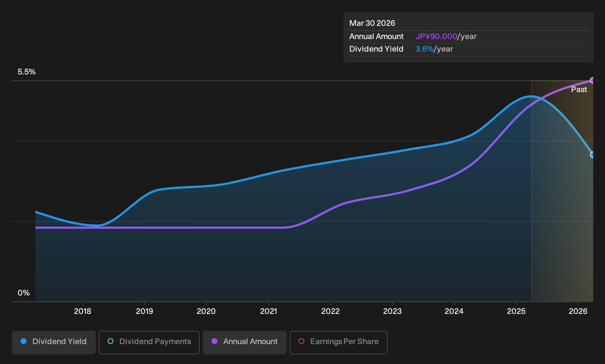Click the 2026 x-axis label
Image resolution: width=605 pixels, height=364 pixels.
point(578,311)
